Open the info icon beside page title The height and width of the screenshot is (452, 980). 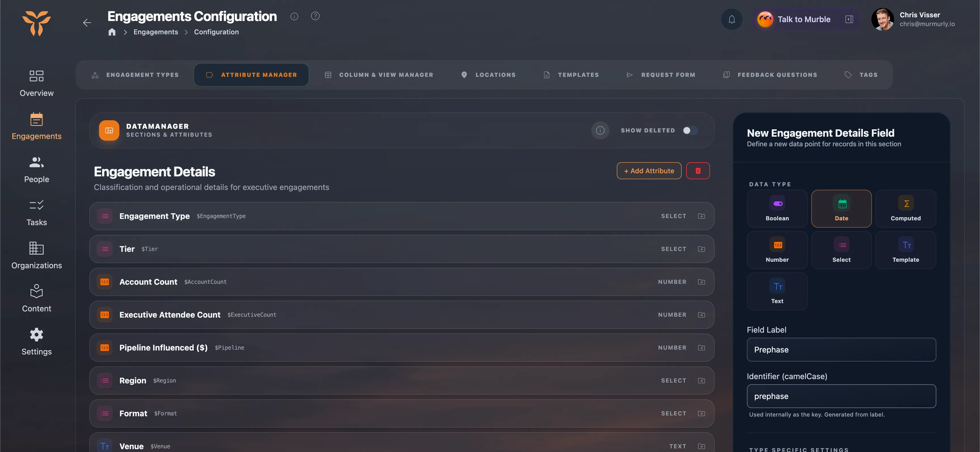(x=294, y=16)
